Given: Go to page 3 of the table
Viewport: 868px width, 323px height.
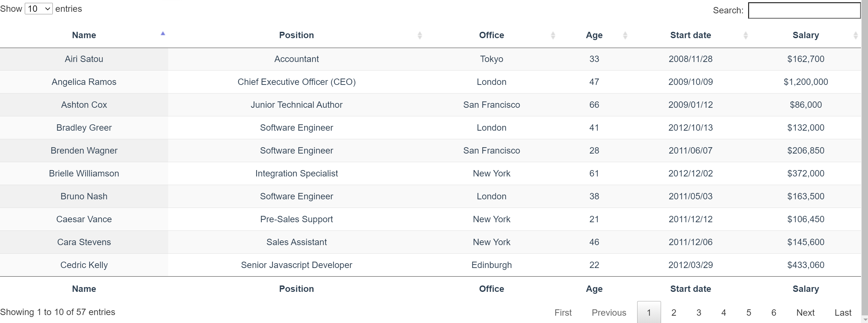Looking at the screenshot, I should (x=699, y=313).
